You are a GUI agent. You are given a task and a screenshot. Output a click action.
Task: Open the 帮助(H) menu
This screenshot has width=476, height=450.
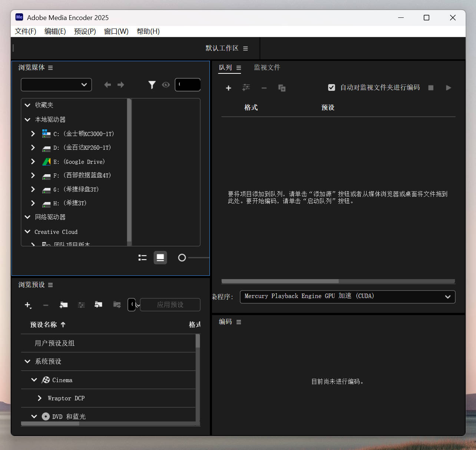[148, 32]
